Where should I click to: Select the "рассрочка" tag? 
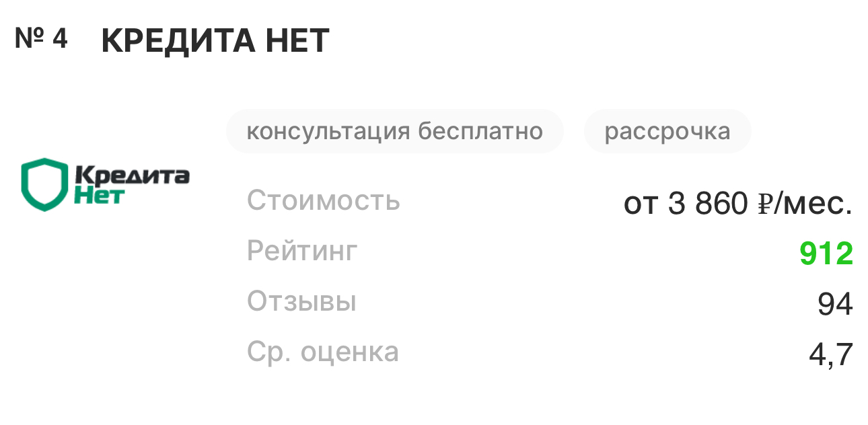click(x=667, y=130)
